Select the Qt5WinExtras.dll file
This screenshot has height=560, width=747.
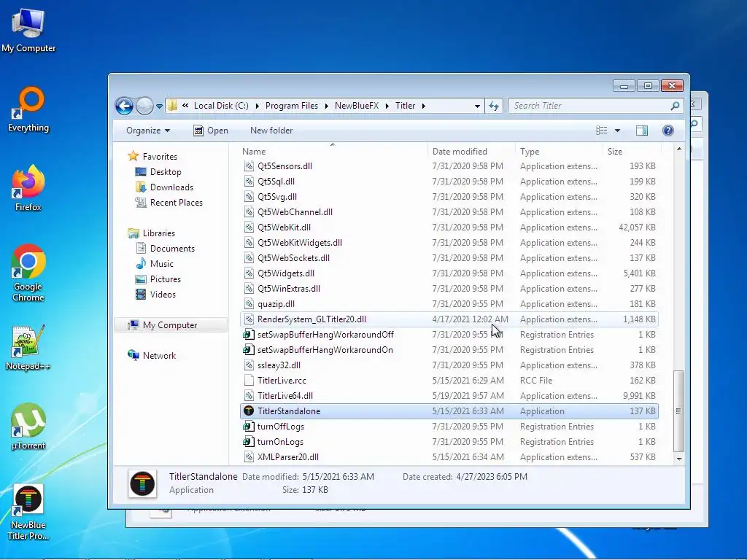click(449, 289)
